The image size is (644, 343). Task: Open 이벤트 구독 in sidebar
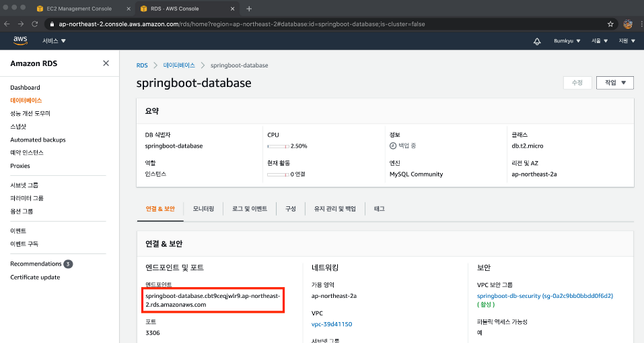[24, 244]
